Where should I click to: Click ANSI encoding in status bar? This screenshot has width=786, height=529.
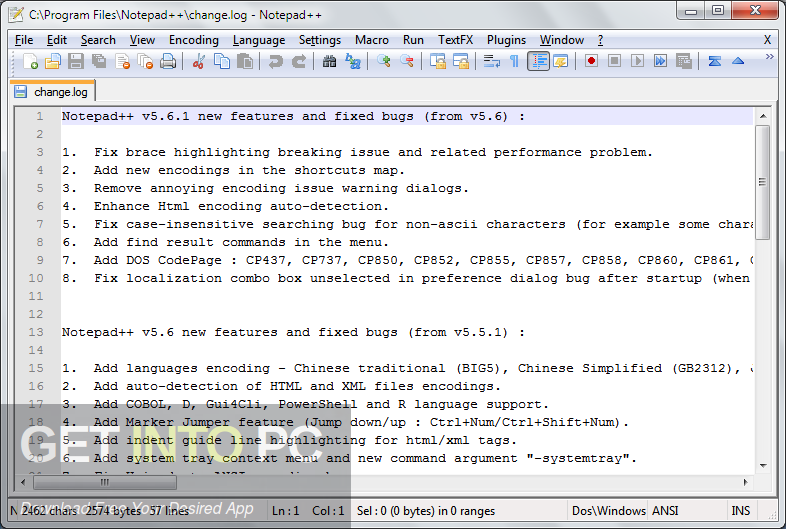tap(665, 511)
